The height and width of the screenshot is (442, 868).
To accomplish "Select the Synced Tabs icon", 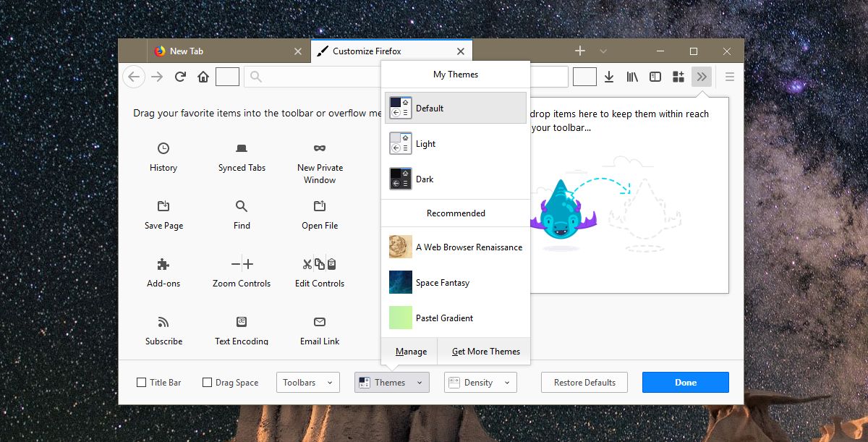I will (x=242, y=148).
